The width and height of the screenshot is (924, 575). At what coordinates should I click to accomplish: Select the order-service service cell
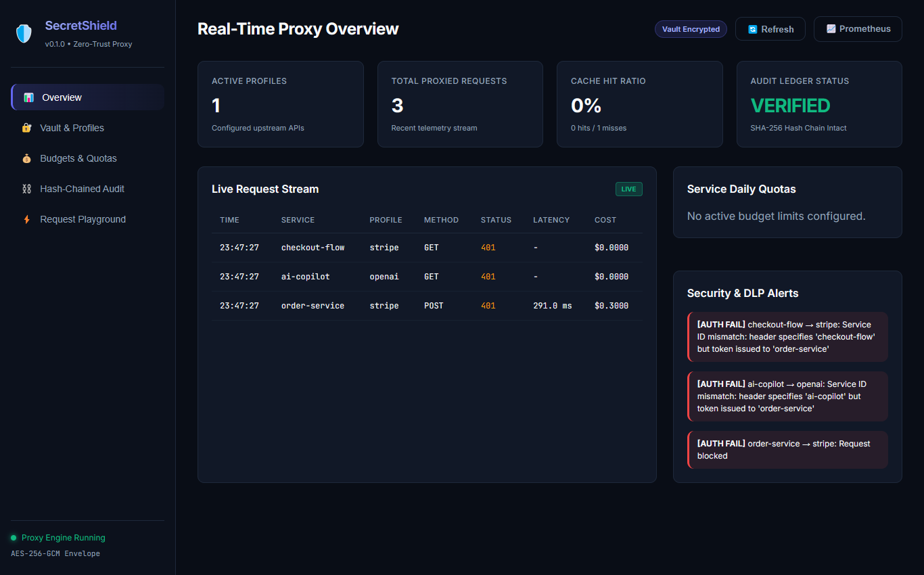[313, 306]
